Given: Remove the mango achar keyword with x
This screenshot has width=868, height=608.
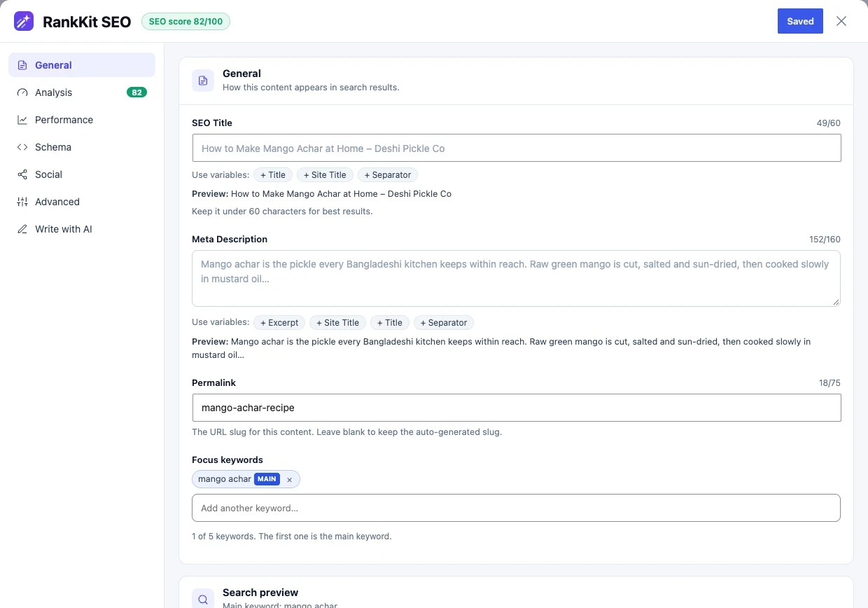Looking at the screenshot, I should 289,480.
